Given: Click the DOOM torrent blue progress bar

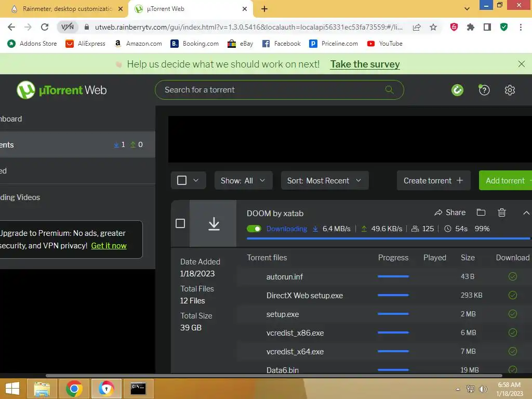Looking at the screenshot, I should (x=388, y=238).
